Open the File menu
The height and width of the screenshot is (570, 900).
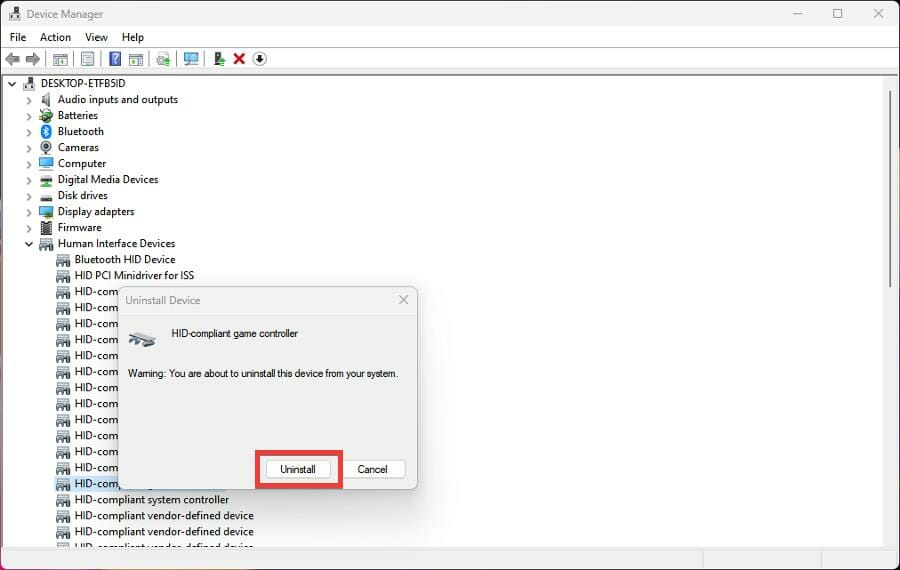tap(18, 37)
